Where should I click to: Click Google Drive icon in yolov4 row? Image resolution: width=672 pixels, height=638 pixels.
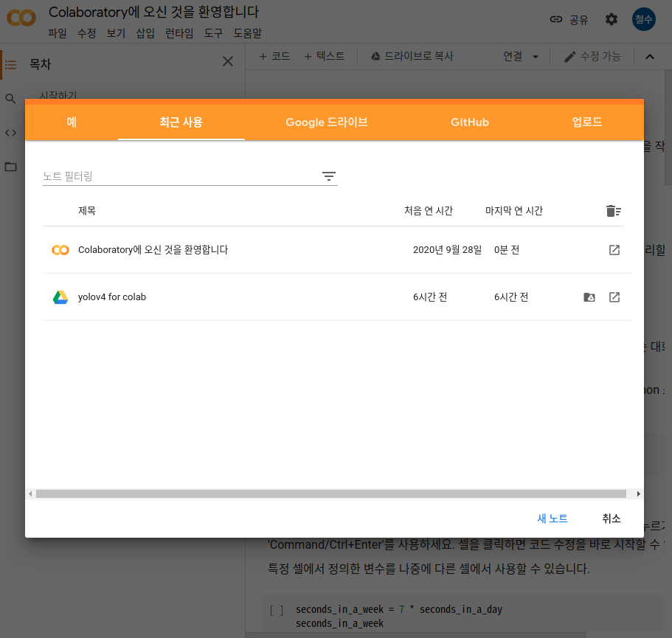pyautogui.click(x=60, y=297)
